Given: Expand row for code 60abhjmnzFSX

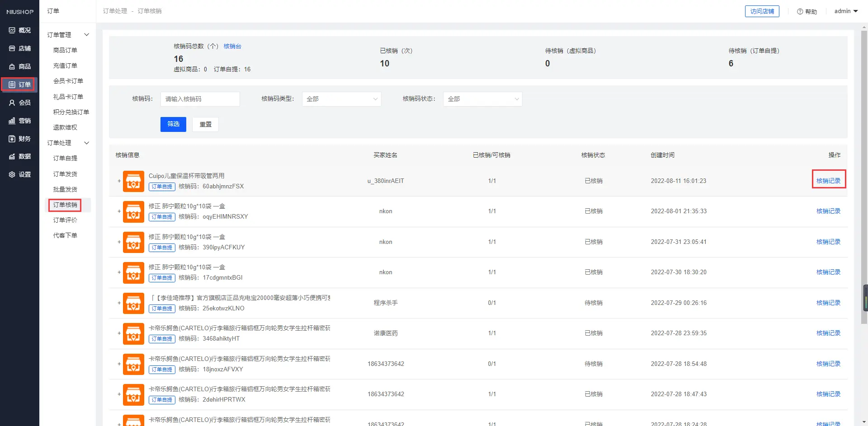Looking at the screenshot, I should click(x=119, y=181).
